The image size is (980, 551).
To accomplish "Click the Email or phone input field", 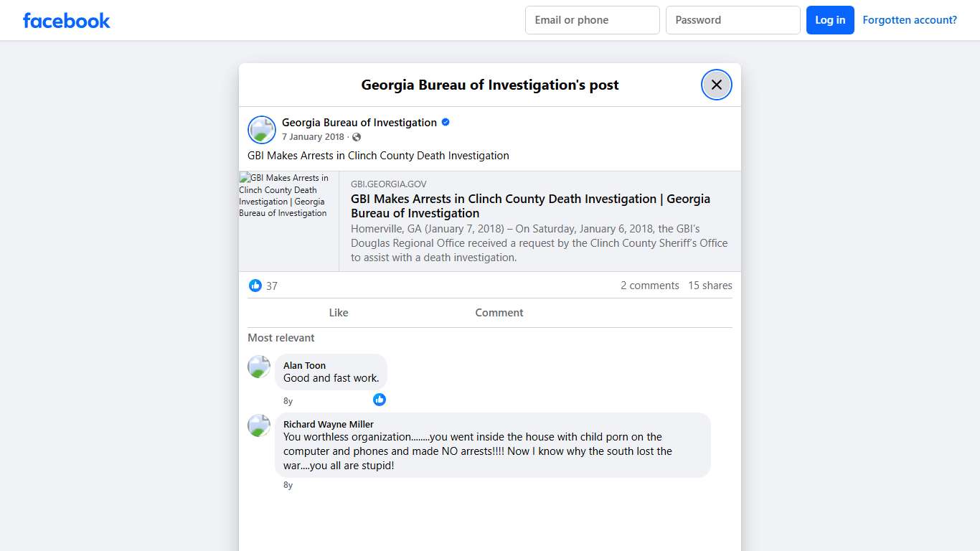I will tap(592, 20).
